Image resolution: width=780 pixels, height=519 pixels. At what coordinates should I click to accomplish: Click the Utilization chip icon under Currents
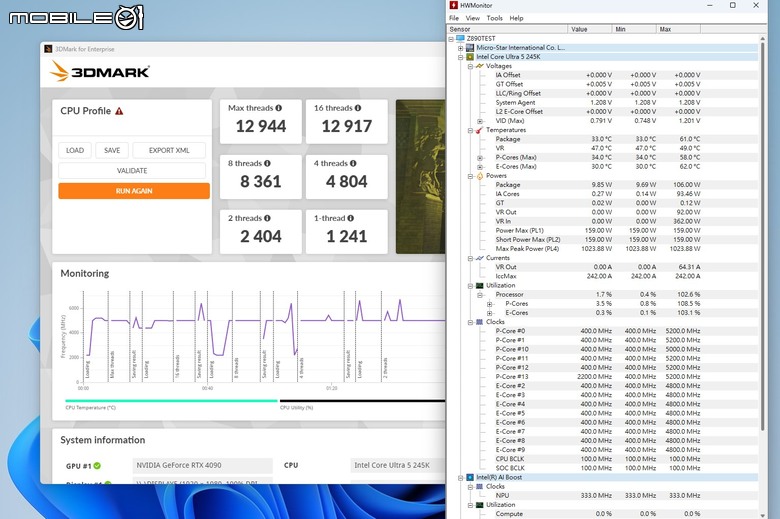(480, 286)
